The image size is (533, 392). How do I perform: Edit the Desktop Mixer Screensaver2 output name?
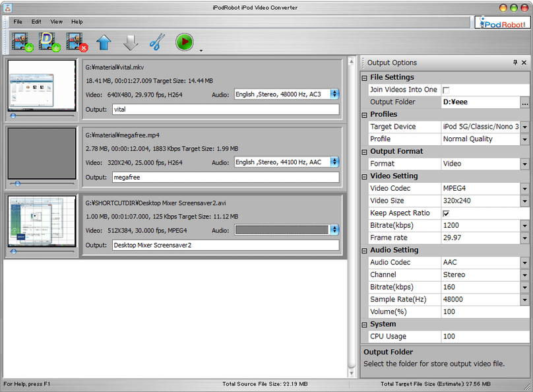pos(226,245)
